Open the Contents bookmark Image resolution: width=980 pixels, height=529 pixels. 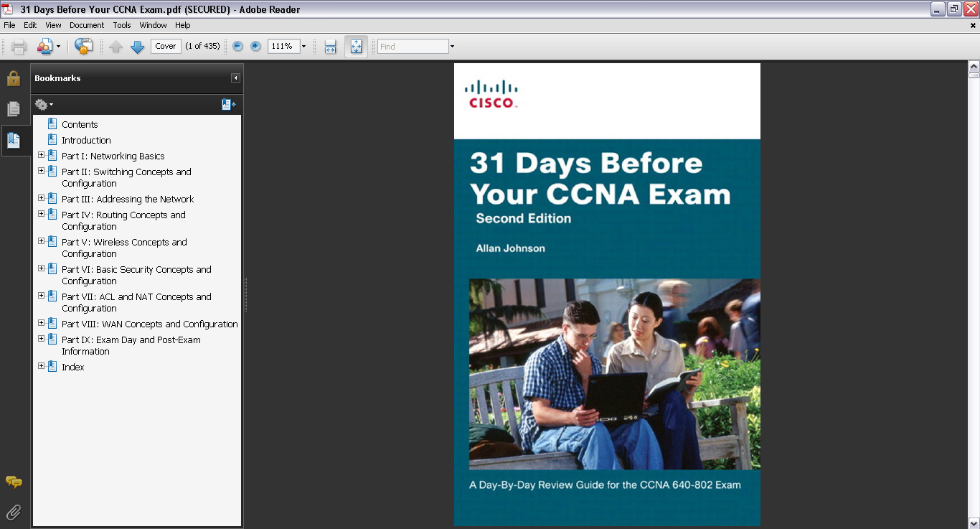[80, 124]
